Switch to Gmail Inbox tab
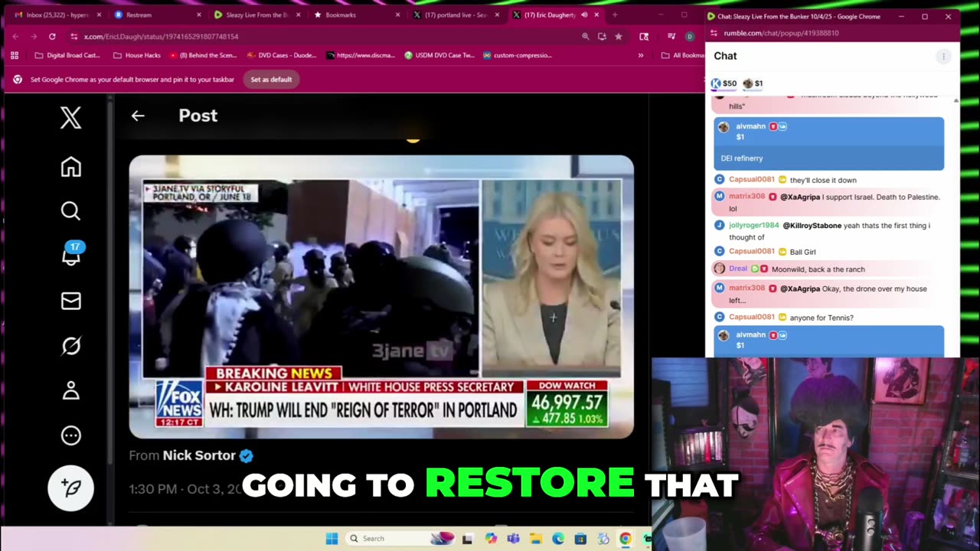Image resolution: width=980 pixels, height=551 pixels. click(x=57, y=15)
